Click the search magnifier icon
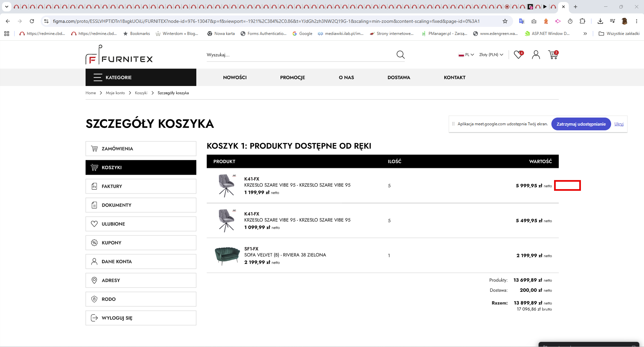Image resolution: width=644 pixels, height=347 pixels. 400,55
